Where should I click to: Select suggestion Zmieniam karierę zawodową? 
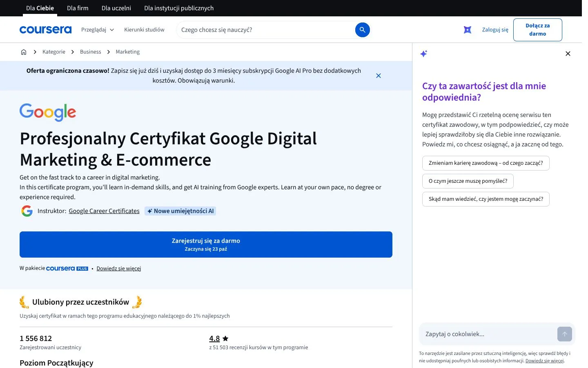click(486, 163)
